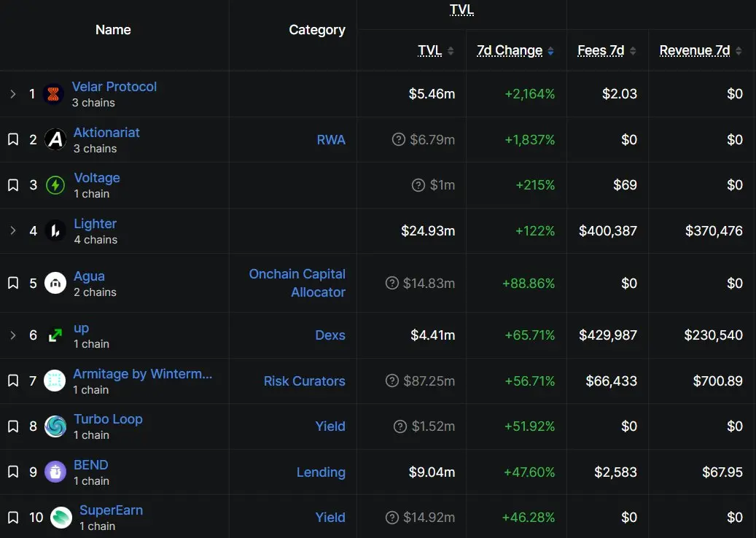Click the $429,987 fees value
This screenshot has width=756, height=538.
(x=607, y=335)
